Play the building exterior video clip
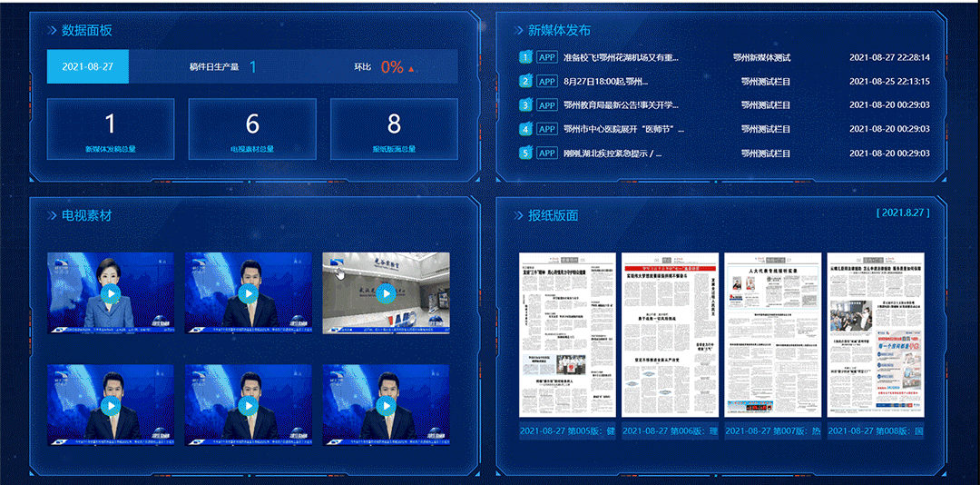This screenshot has height=485, width=980. (x=387, y=292)
